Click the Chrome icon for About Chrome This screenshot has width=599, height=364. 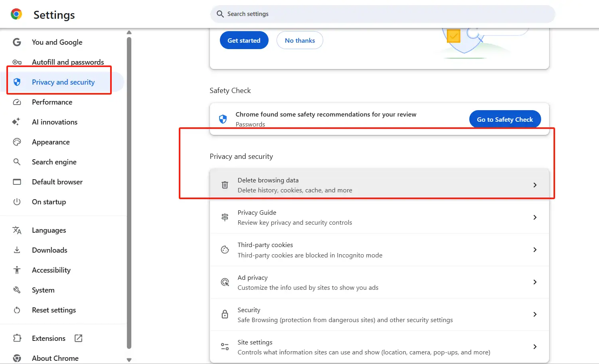[17, 358]
